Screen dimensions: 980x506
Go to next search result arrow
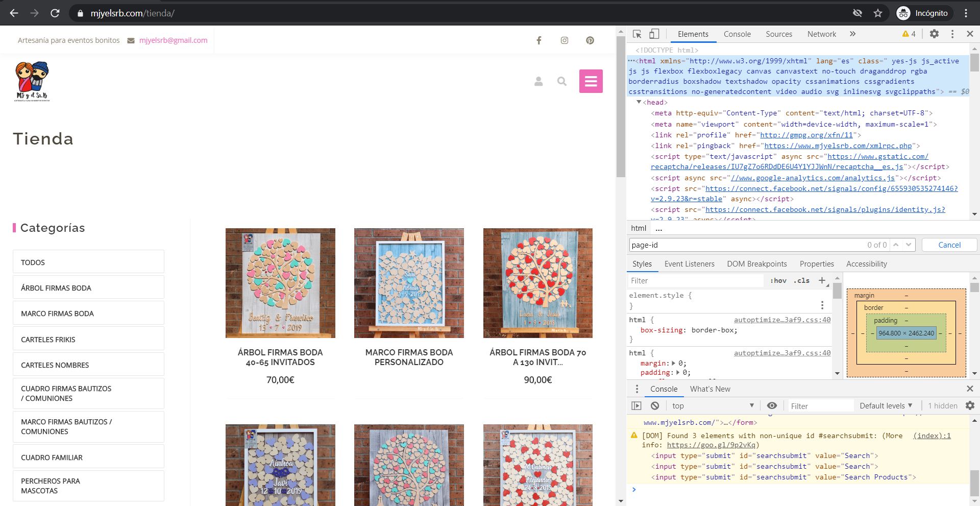pos(909,245)
